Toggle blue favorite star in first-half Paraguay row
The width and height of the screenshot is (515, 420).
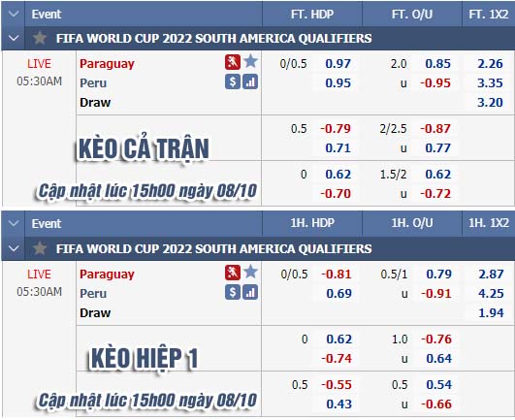click(x=250, y=272)
